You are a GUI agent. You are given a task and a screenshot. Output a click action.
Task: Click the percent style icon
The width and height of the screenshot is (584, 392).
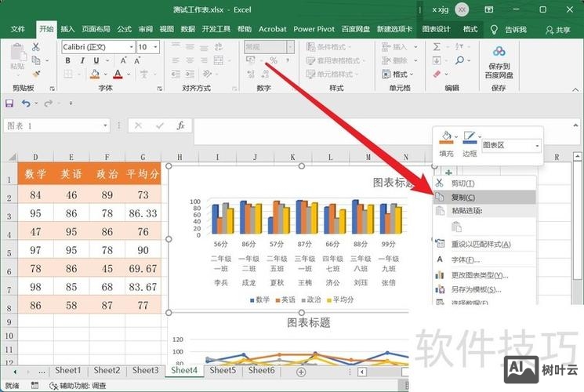point(274,60)
